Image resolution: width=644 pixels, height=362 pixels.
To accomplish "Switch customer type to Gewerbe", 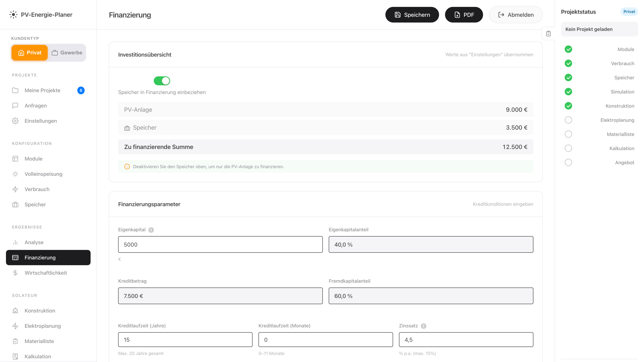I will tap(67, 53).
